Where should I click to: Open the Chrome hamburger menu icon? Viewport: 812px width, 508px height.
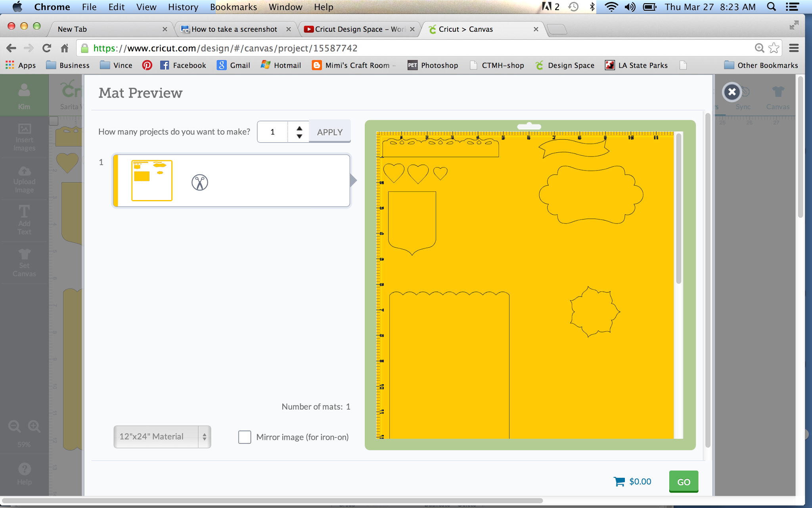point(794,48)
